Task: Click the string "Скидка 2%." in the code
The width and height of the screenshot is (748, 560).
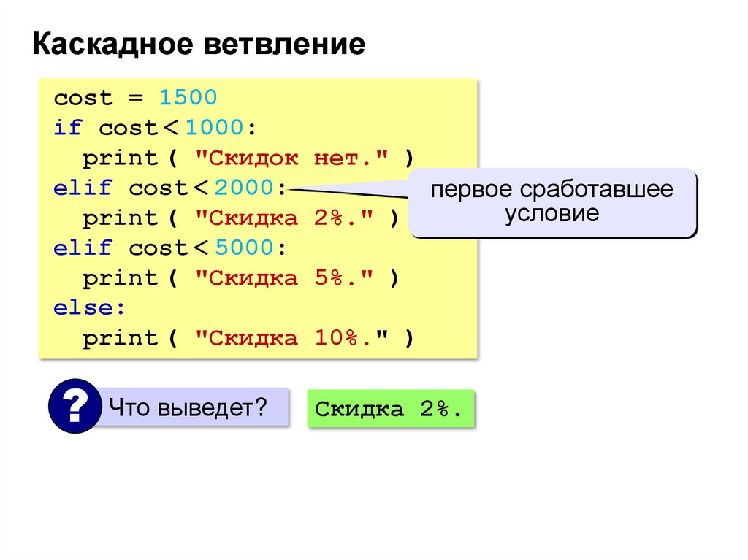Action: 284,218
